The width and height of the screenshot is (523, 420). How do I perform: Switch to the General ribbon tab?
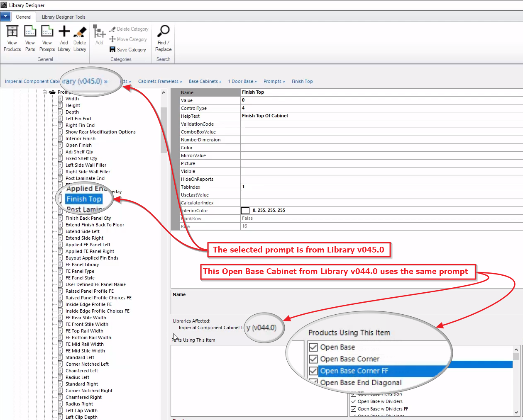coord(24,17)
